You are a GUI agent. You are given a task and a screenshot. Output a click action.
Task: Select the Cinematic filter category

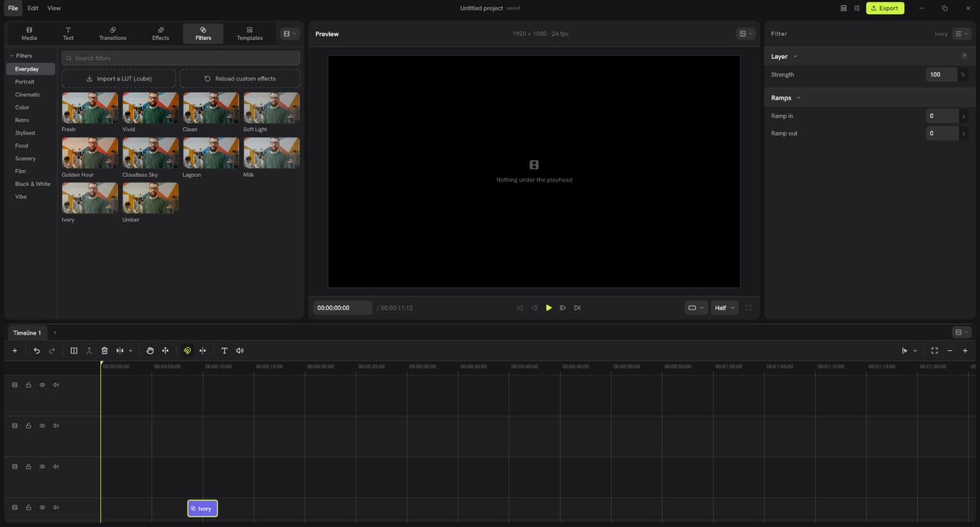point(28,95)
